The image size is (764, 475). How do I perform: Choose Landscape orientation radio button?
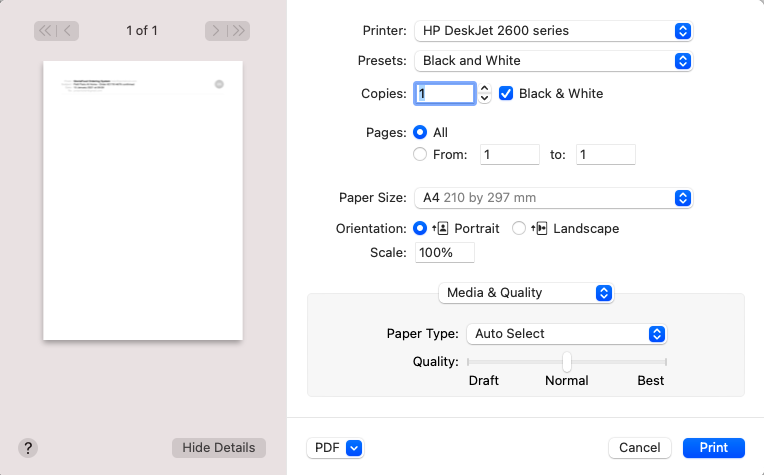tap(519, 228)
